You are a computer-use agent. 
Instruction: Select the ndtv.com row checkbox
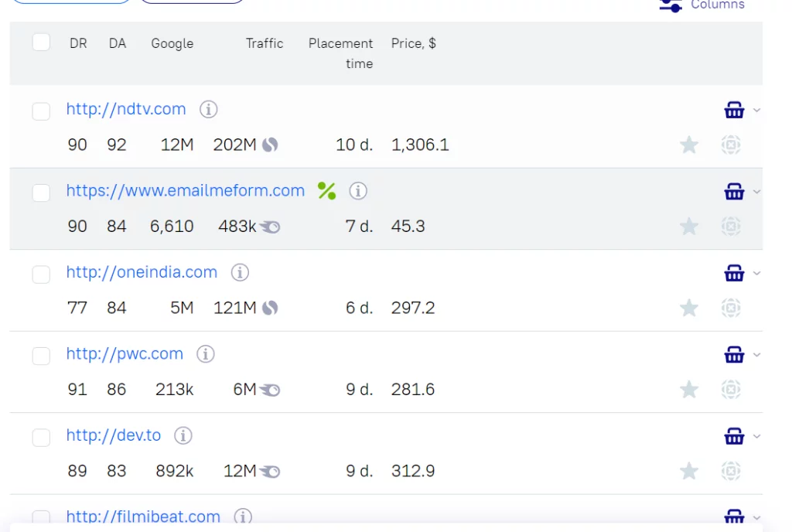tap(41, 111)
